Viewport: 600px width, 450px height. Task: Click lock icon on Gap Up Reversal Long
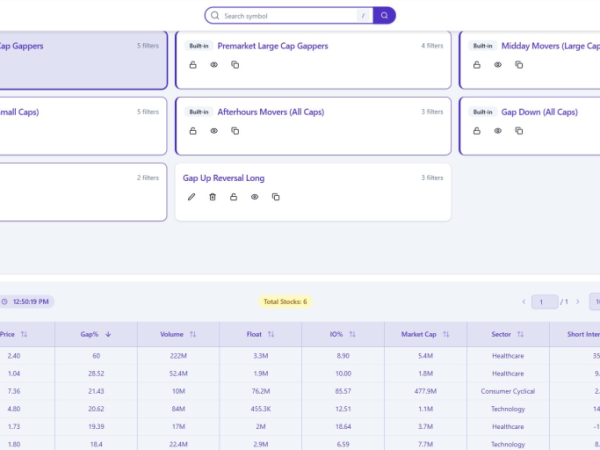pos(234,197)
